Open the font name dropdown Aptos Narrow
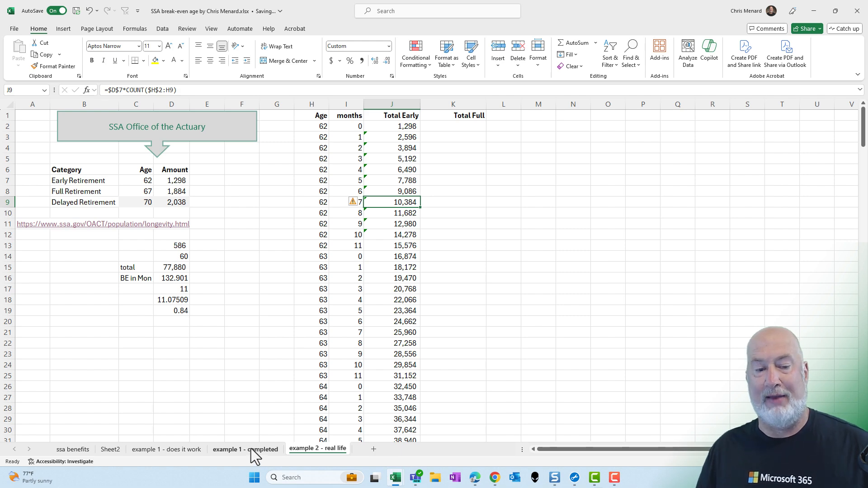The image size is (868, 488). coord(138,46)
